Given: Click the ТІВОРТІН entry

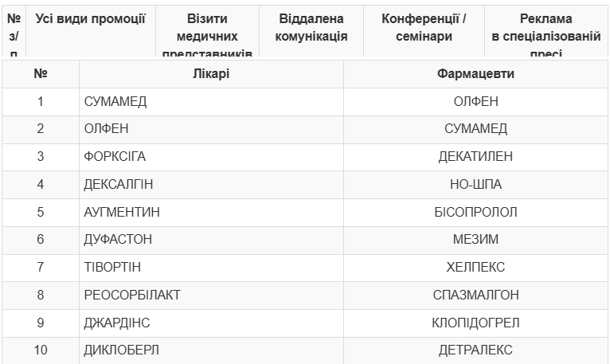Looking at the screenshot, I should tap(112, 268).
